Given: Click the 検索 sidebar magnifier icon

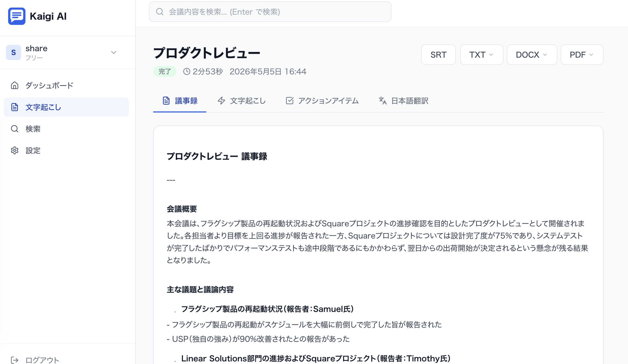Looking at the screenshot, I should [15, 129].
